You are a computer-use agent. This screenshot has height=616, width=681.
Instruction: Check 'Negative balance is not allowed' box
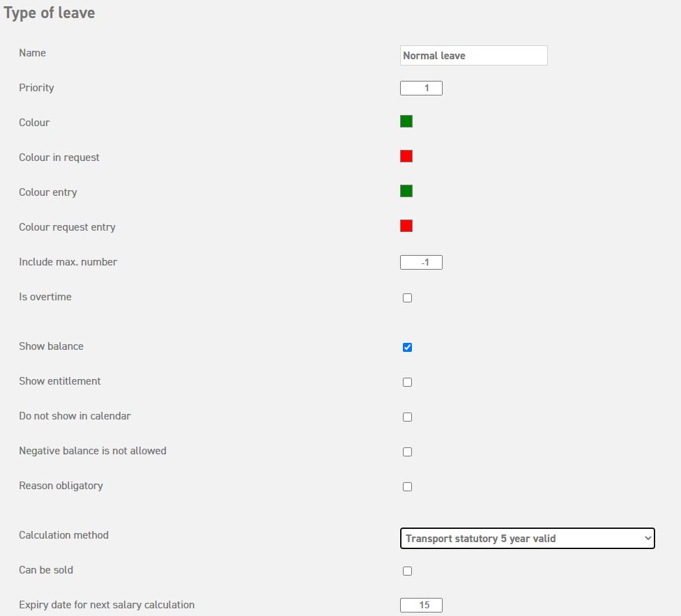[x=408, y=452]
